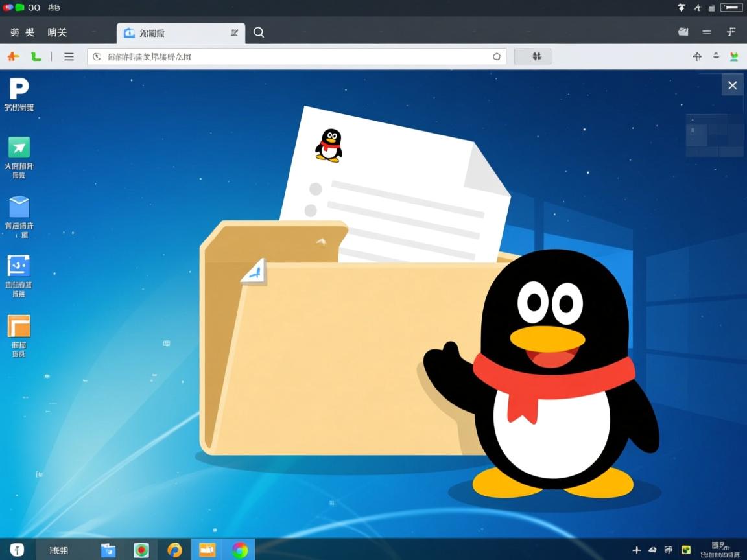Click the circular icon at address bar end
Screen dimensions: 747x560
click(x=497, y=56)
